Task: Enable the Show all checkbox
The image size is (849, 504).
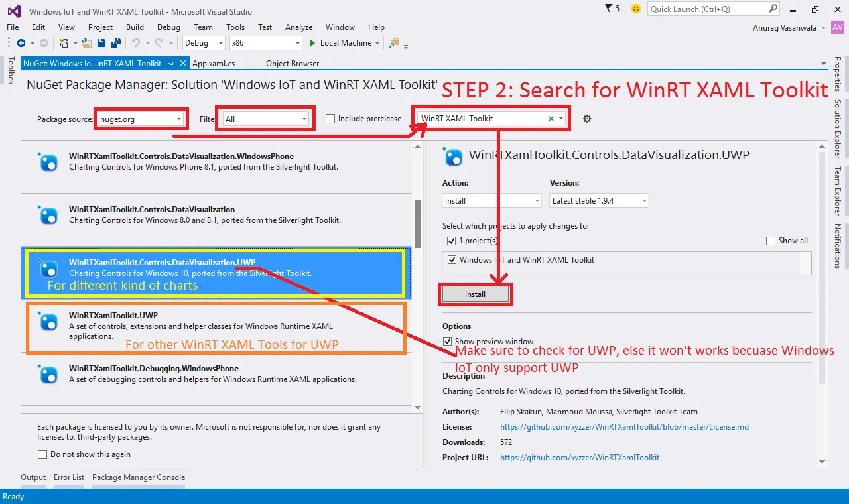Action: pyautogui.click(x=771, y=241)
